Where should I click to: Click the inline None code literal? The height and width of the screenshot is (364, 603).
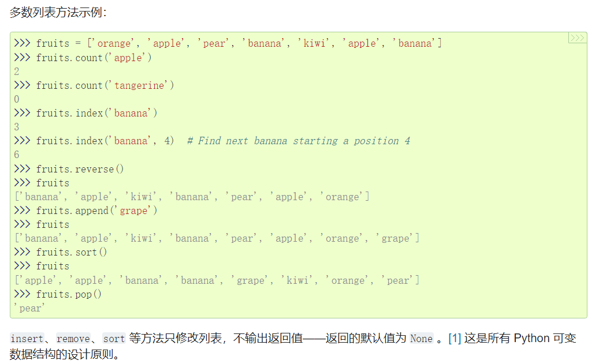pos(421,339)
